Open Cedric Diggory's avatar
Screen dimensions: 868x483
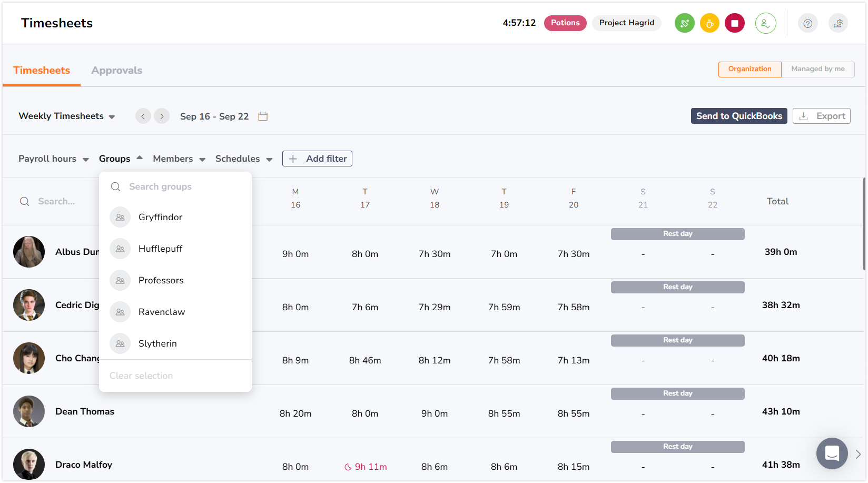point(29,305)
